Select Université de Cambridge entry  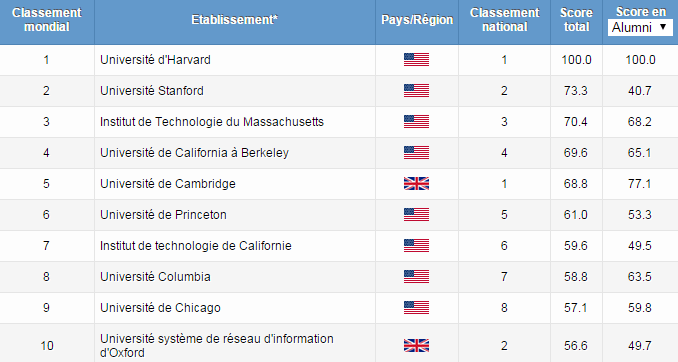point(168,184)
